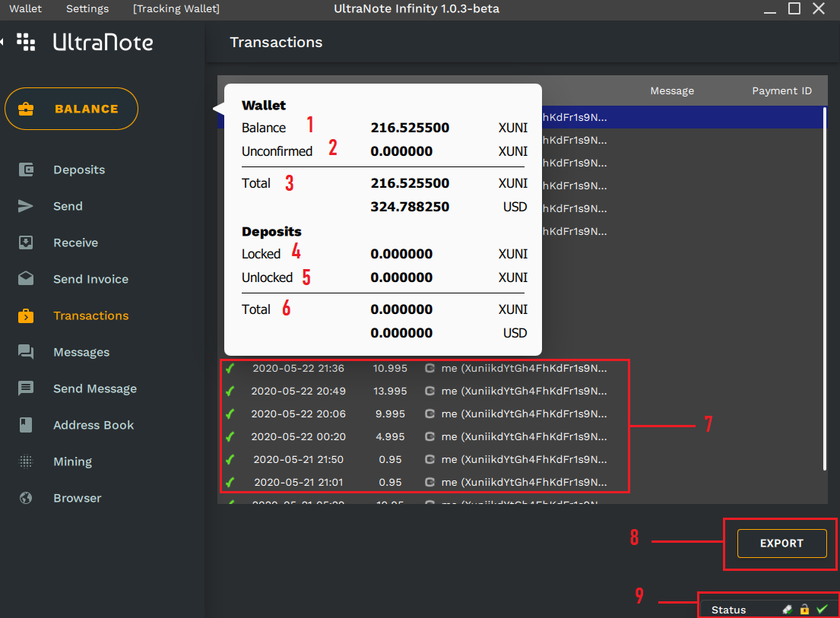Open the Messages page

(81, 352)
